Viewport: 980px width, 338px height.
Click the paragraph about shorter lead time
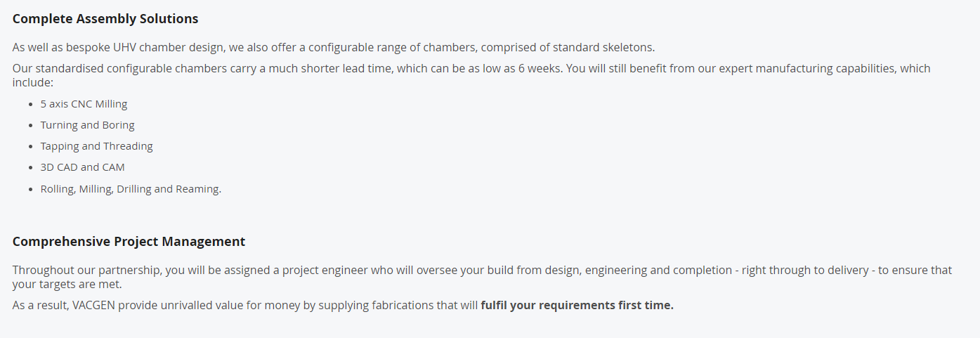[x=471, y=75]
